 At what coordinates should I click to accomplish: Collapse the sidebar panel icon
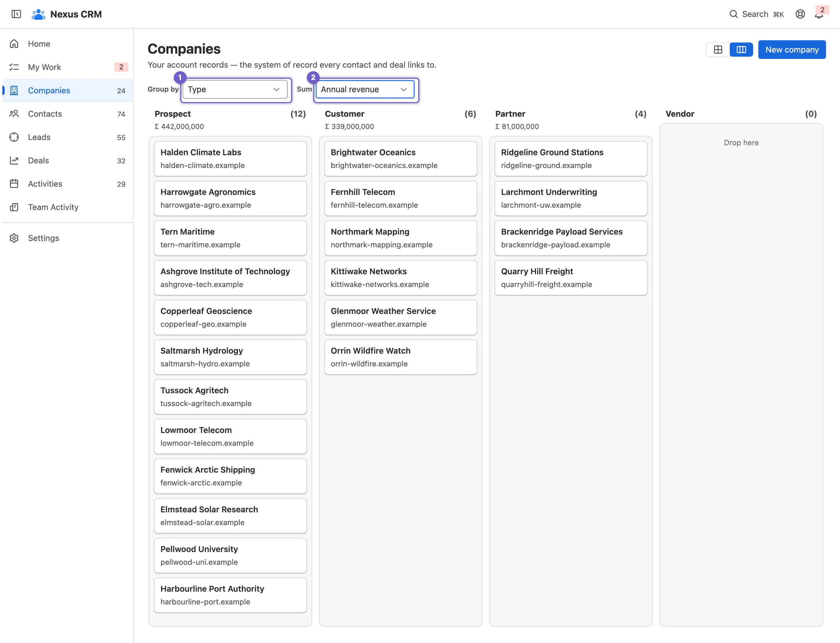coord(16,14)
